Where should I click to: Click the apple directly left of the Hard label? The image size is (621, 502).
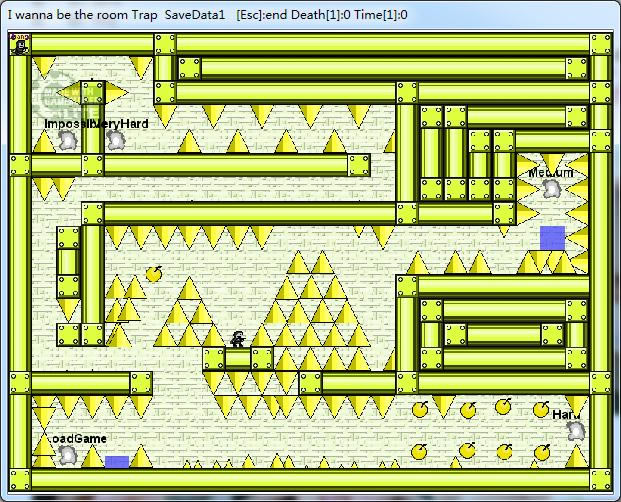(541, 410)
